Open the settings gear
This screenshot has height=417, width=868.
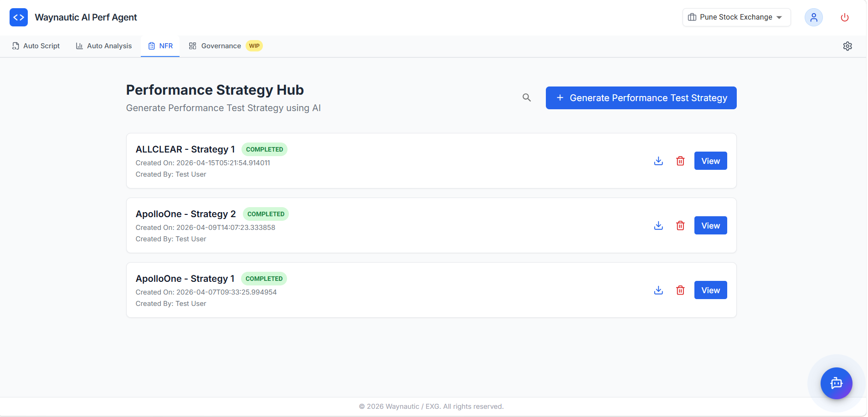(847, 46)
